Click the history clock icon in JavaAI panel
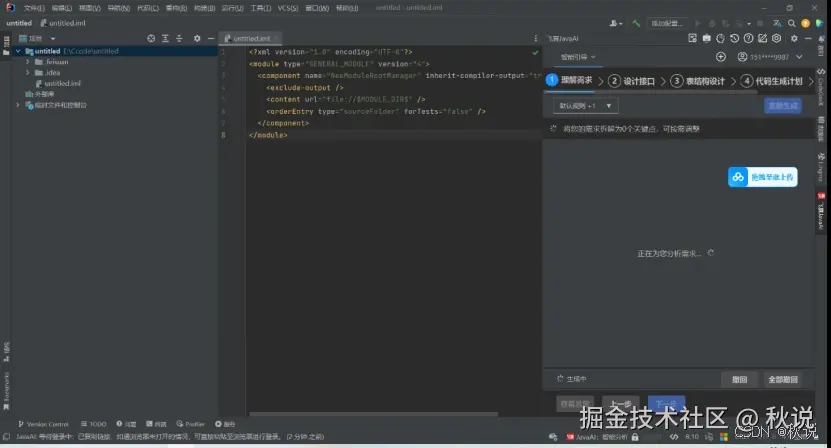Viewport: 831px width, 448px height. (x=735, y=38)
